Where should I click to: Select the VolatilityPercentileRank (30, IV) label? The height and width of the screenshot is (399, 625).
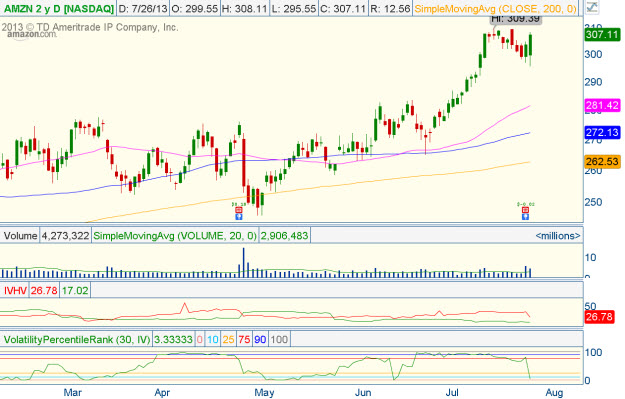(x=77, y=340)
